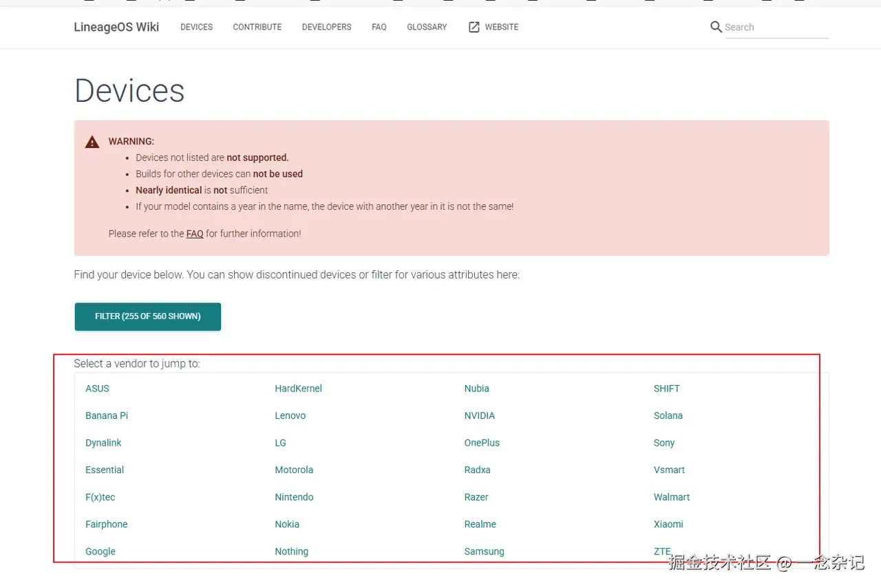Jump to the Sony vendor
The height and width of the screenshot is (588, 881).
(x=664, y=443)
